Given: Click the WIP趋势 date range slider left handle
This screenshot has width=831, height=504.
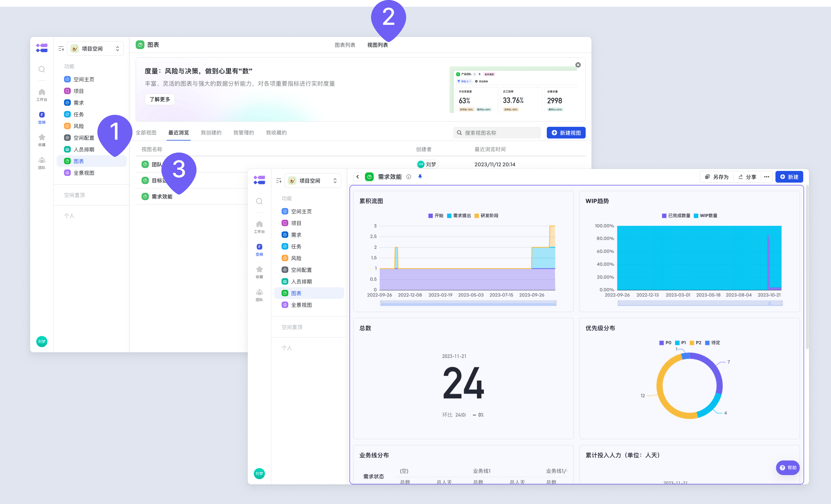Looking at the screenshot, I should [x=619, y=303].
